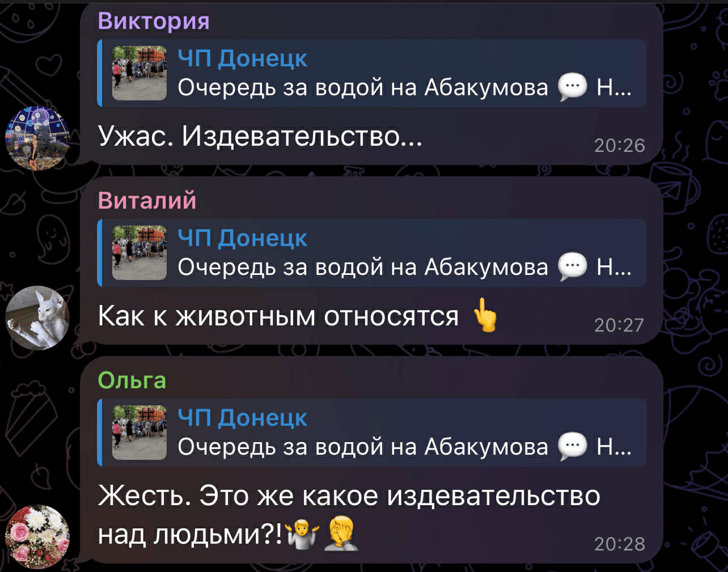Open Ольга's flower avatar
The width and height of the screenshot is (728, 572).
(37, 536)
